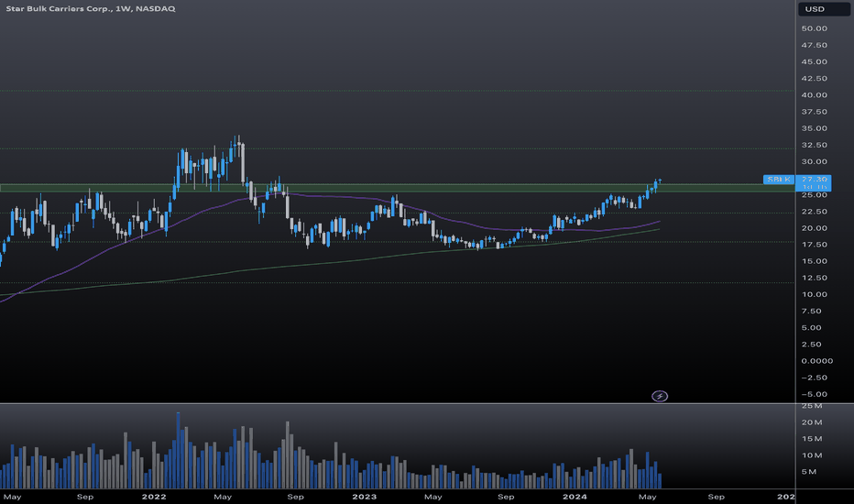Select the −5.00 price axis label

coord(814,394)
